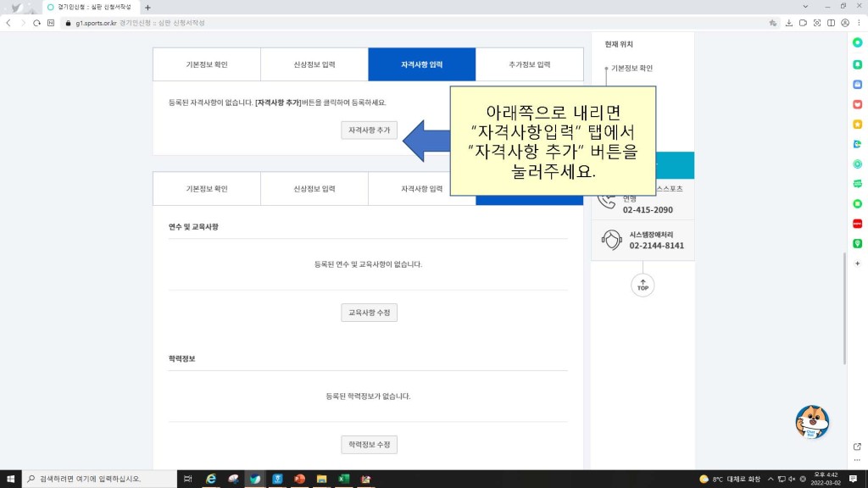Click the Windows taskbar search box

pos(97,479)
